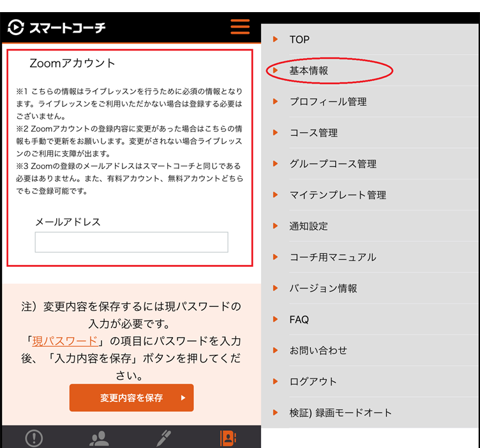The image size is (480, 448).
Task: Click the orange arrow beside コーチ用マニュアル
Action: [275, 257]
